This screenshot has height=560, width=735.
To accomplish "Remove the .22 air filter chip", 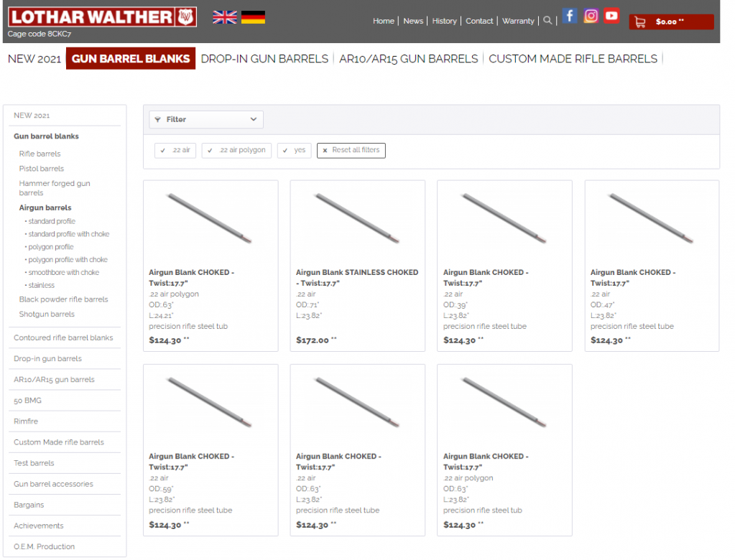I will (x=175, y=150).
